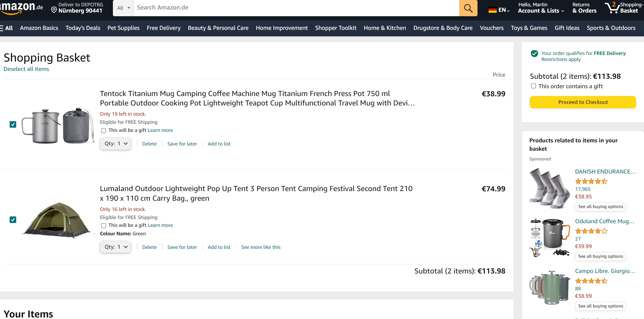Open Tentock Titanium Mug product image
The image size is (644, 319).
coord(58,125)
